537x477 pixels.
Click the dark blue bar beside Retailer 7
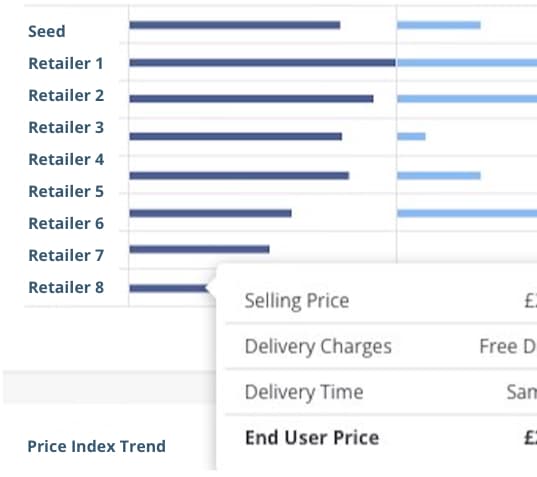[x=199, y=249]
